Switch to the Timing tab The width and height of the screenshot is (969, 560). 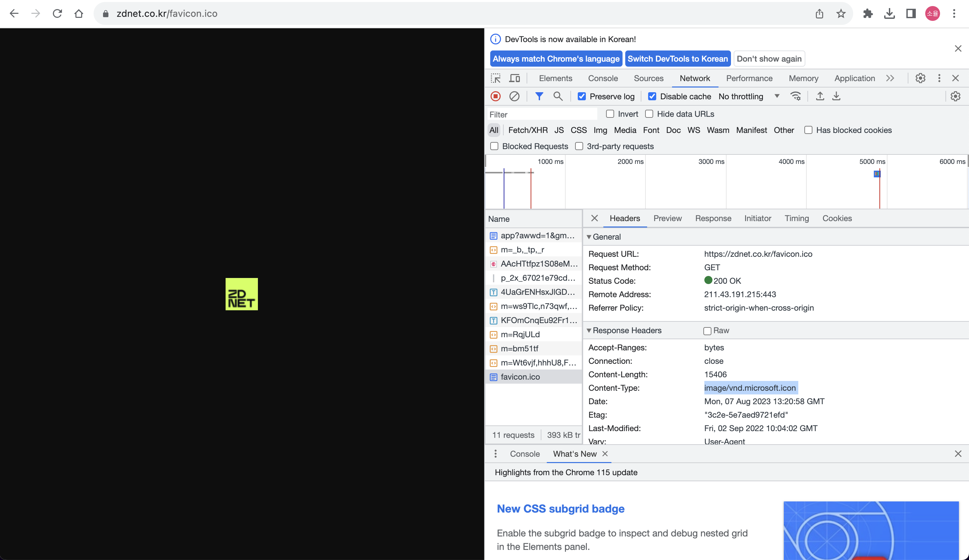point(796,218)
